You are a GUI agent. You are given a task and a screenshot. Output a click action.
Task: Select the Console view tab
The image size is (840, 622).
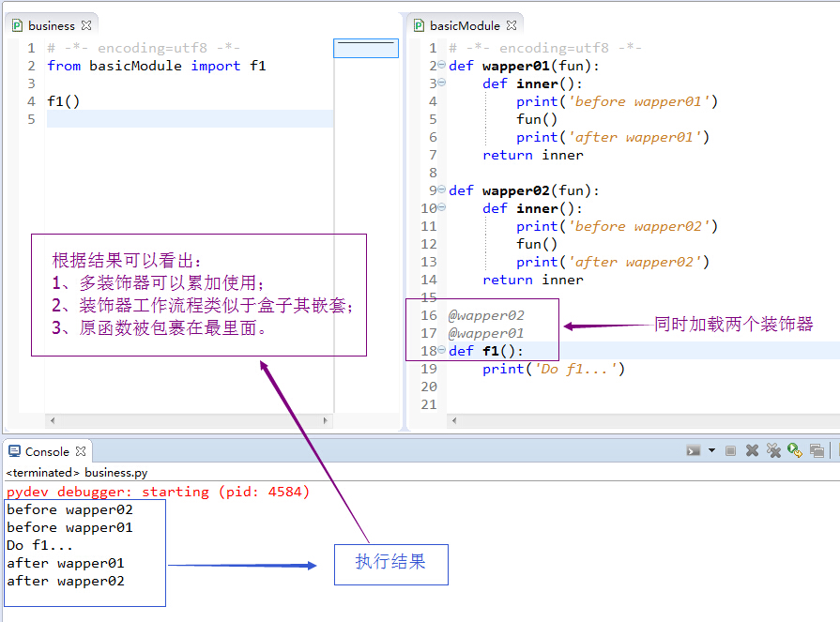47,451
